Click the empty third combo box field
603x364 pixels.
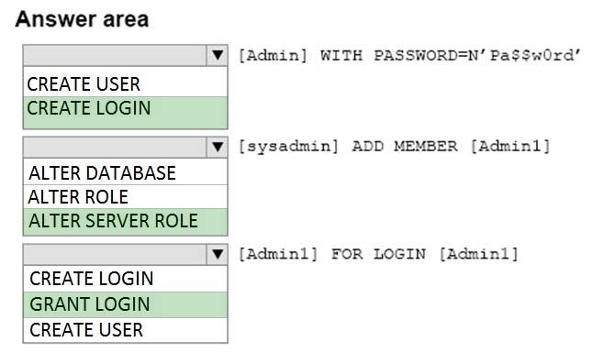tap(115, 254)
